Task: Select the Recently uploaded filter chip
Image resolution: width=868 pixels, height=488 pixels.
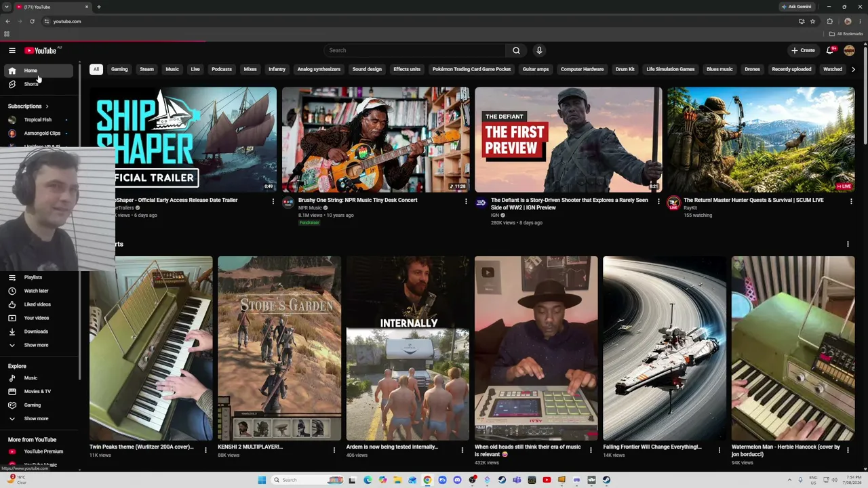Action: click(791, 69)
